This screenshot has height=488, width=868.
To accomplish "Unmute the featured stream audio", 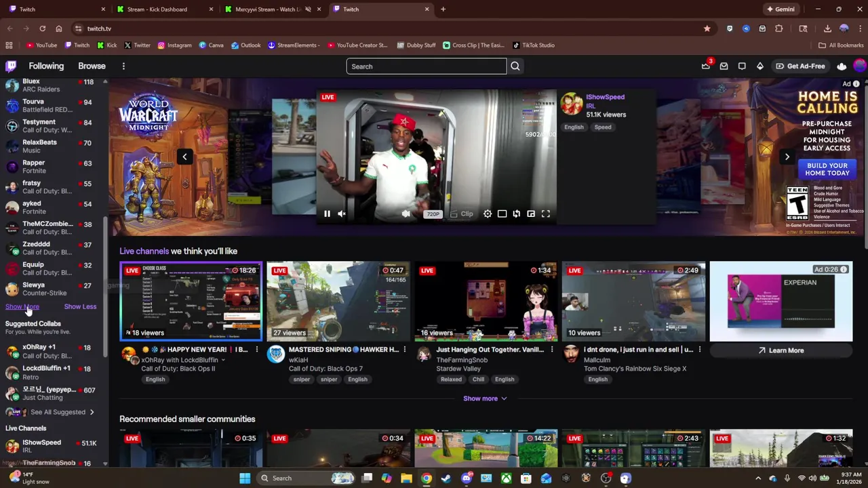I will pyautogui.click(x=342, y=213).
